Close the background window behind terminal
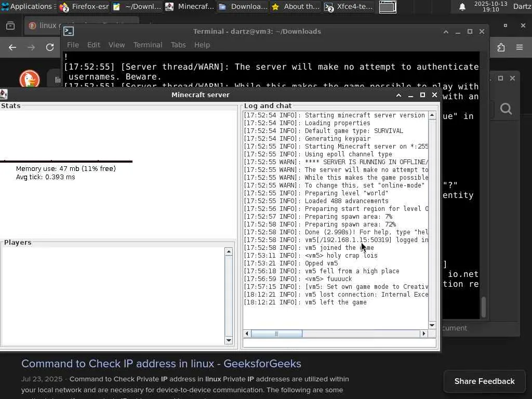532x399 pixels. [x=512, y=78]
